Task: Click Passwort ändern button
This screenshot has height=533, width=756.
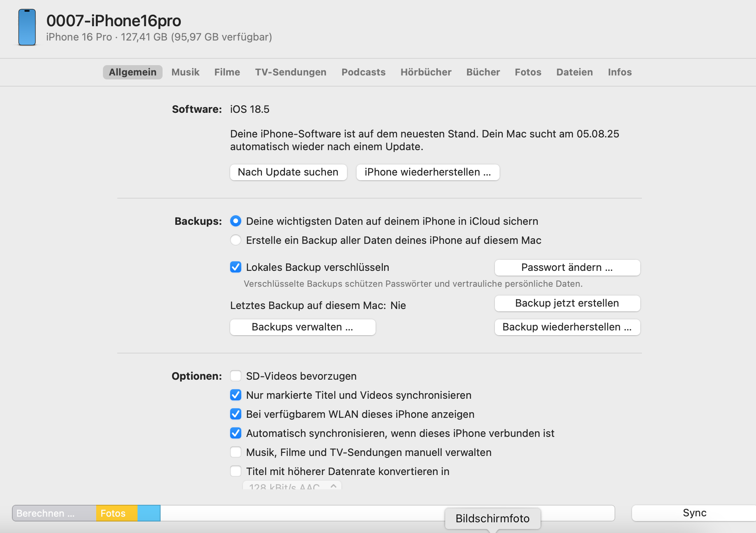Action: (x=567, y=268)
